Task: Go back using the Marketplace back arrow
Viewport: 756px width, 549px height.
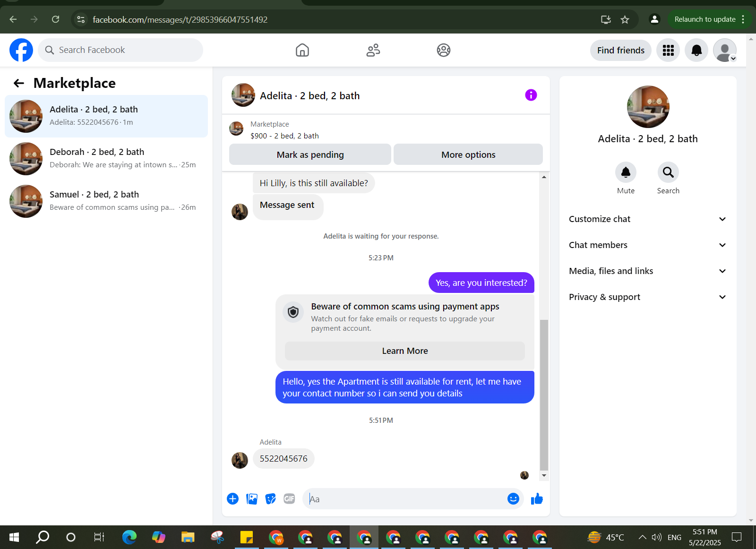Action: tap(19, 83)
